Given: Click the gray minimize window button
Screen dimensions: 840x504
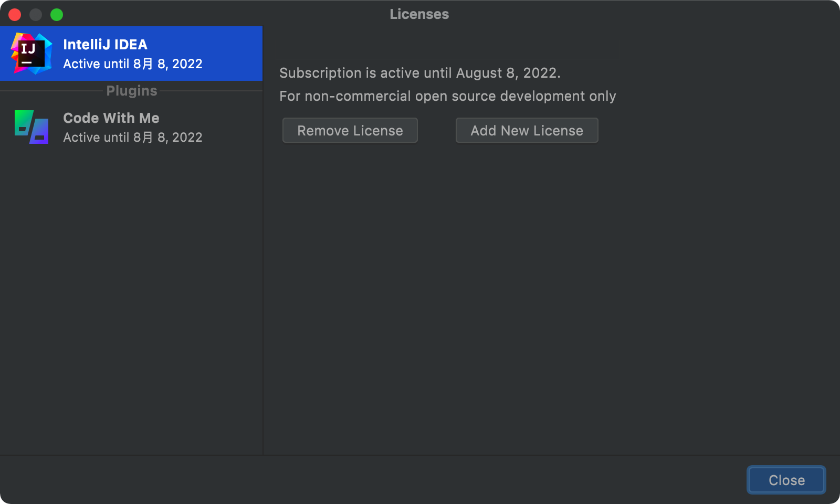Looking at the screenshot, I should 36,15.
